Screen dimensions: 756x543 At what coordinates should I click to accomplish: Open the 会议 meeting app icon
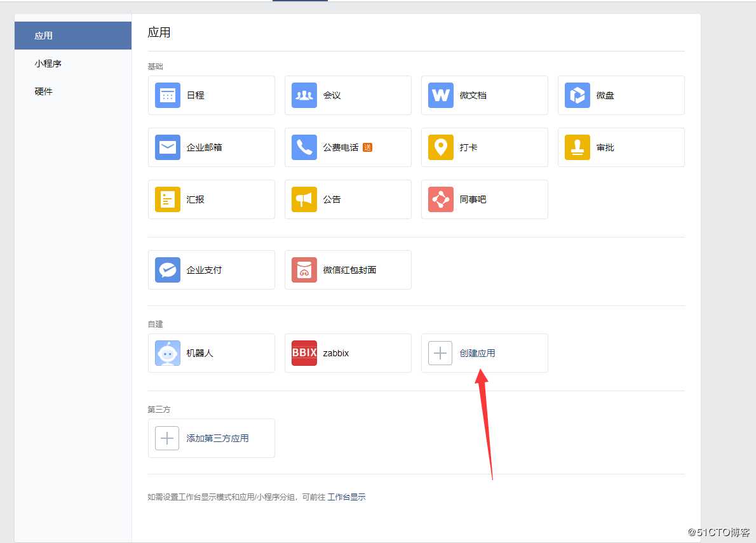[x=304, y=95]
